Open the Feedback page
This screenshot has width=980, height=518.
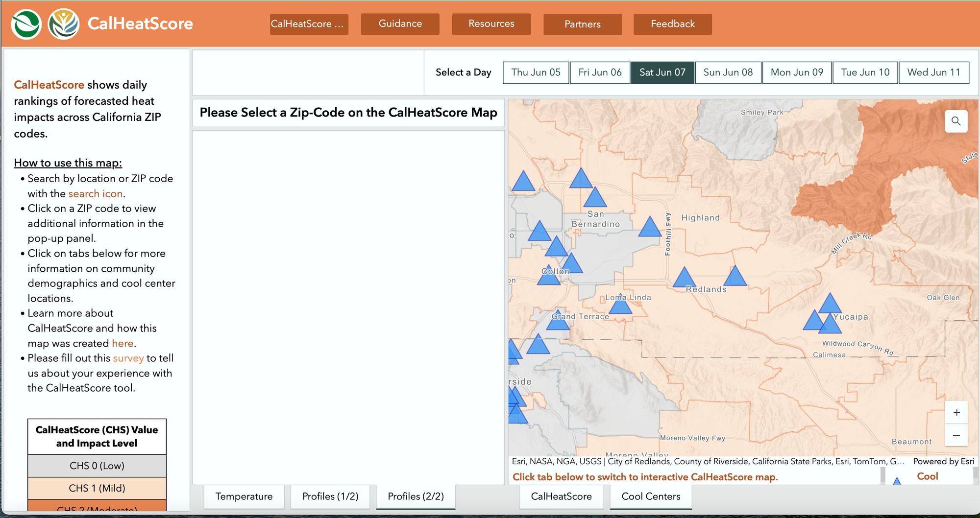click(673, 24)
